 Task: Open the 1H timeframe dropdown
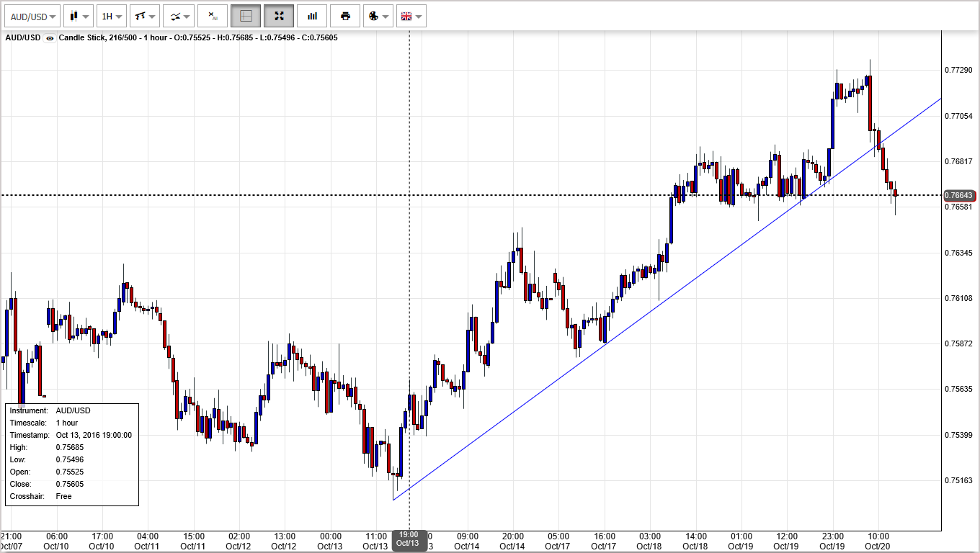tap(112, 16)
